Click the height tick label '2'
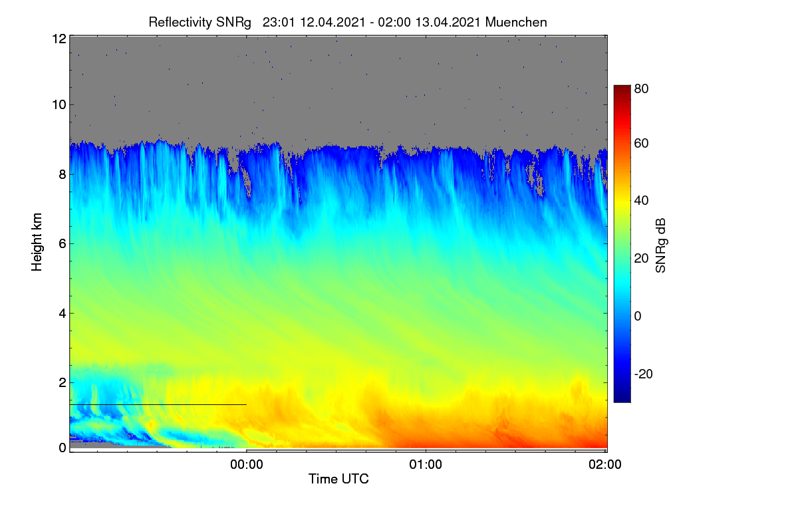 tap(62, 382)
